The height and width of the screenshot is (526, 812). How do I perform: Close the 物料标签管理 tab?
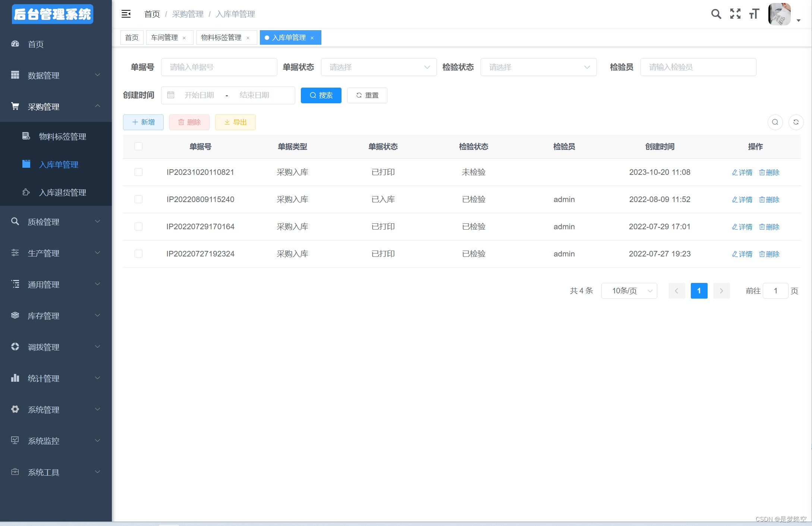pos(248,38)
